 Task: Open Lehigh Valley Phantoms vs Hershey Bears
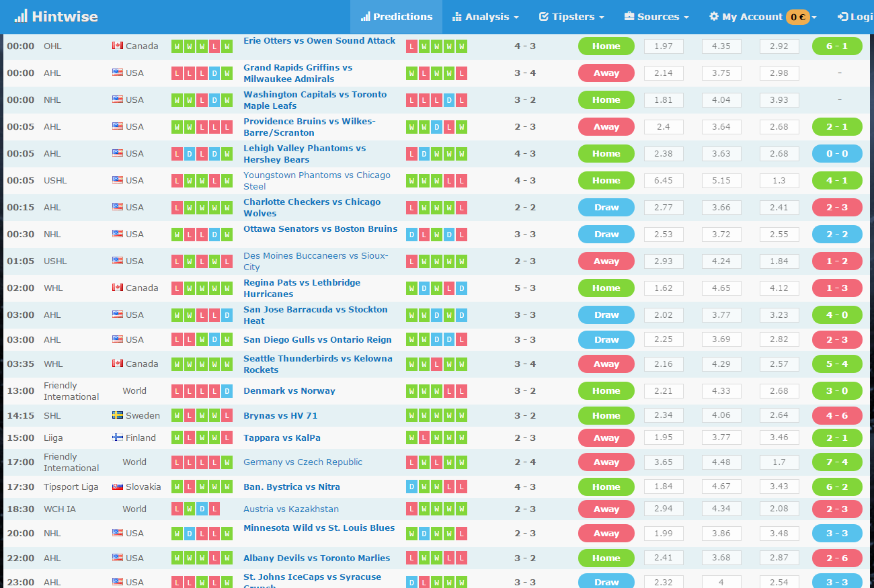point(305,154)
